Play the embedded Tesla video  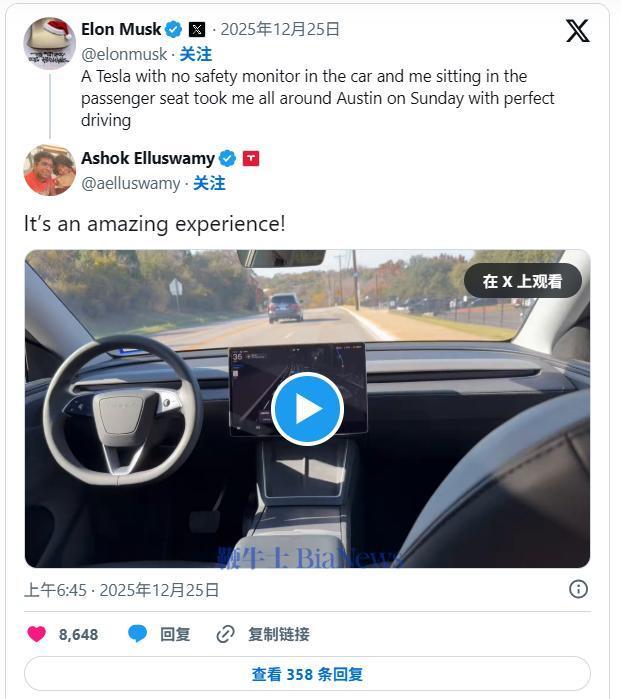point(307,408)
